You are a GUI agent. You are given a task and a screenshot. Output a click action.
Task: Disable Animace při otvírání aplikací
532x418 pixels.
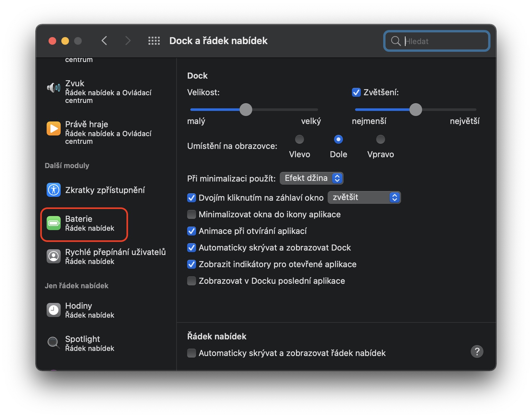[x=191, y=231]
